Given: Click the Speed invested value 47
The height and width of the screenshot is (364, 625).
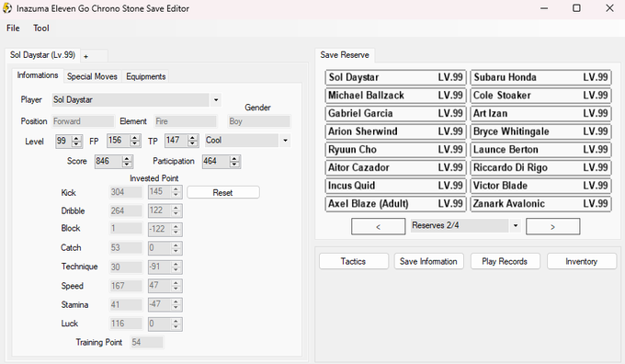Looking at the screenshot, I should click(159, 286).
